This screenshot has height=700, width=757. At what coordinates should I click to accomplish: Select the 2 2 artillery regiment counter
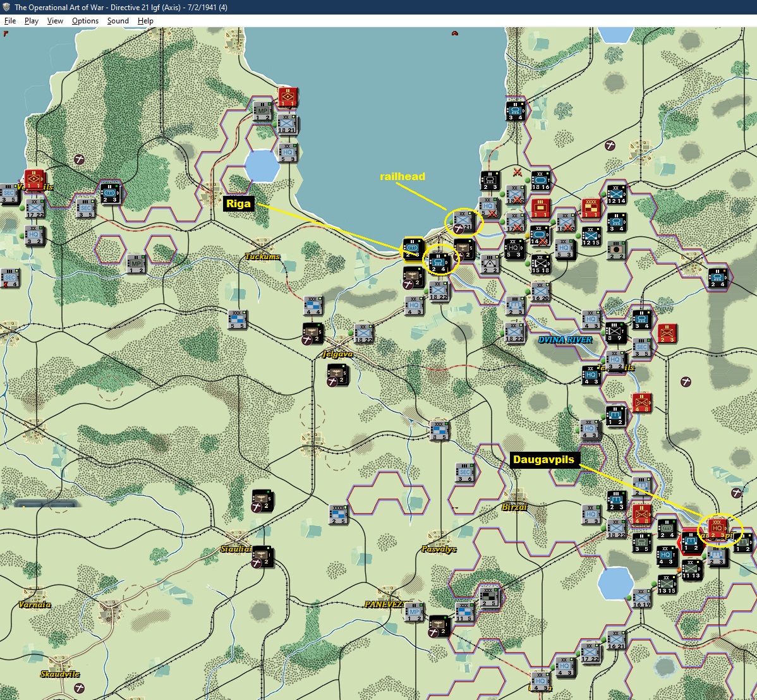[x=617, y=250]
